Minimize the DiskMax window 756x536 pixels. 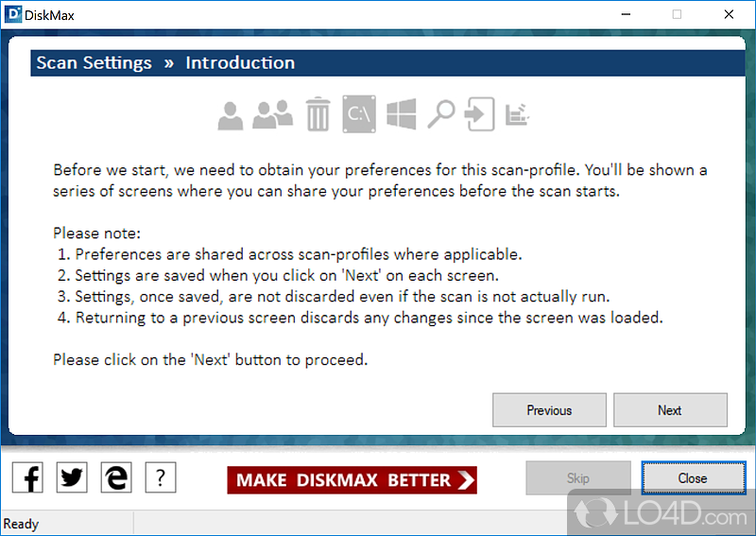click(x=626, y=14)
